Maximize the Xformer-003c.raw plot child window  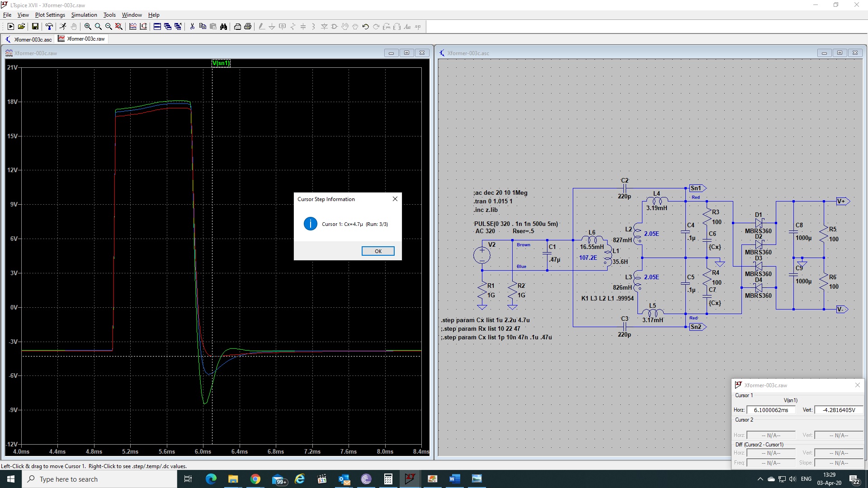[x=406, y=53]
